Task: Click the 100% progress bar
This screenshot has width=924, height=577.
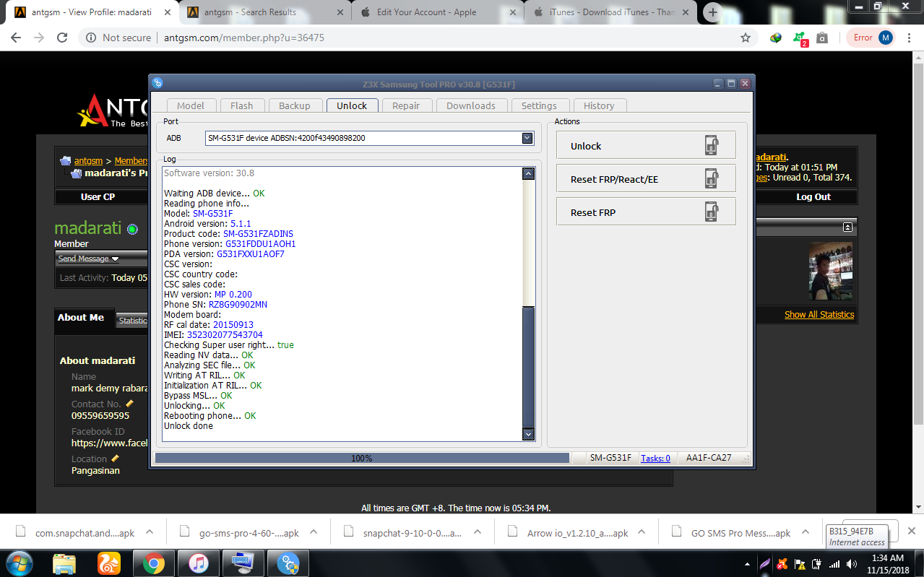Action: click(x=362, y=458)
